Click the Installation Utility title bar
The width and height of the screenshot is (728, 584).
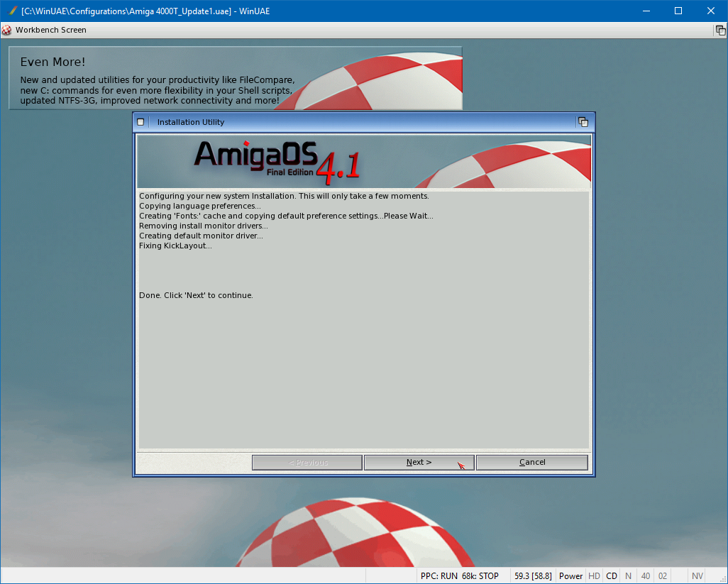coord(355,122)
